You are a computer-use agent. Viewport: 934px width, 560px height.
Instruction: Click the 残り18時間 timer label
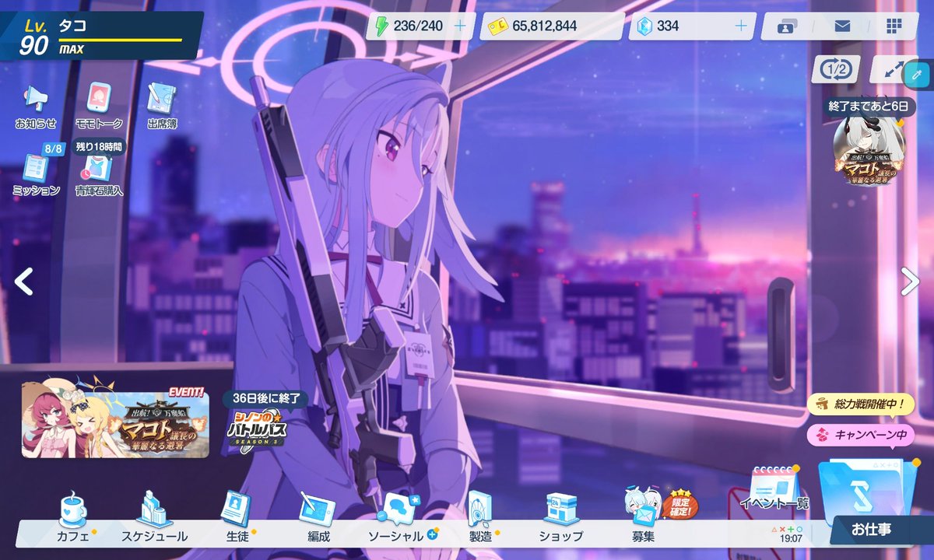[x=99, y=145]
